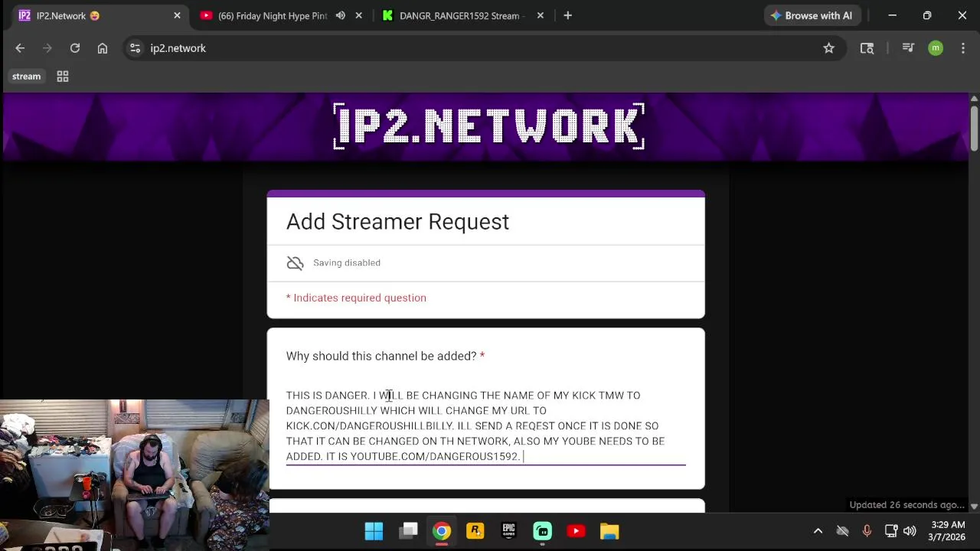Viewport: 980px width, 551px height.
Task: Launch Rockstar Games Launcher from taskbar
Action: point(475,531)
